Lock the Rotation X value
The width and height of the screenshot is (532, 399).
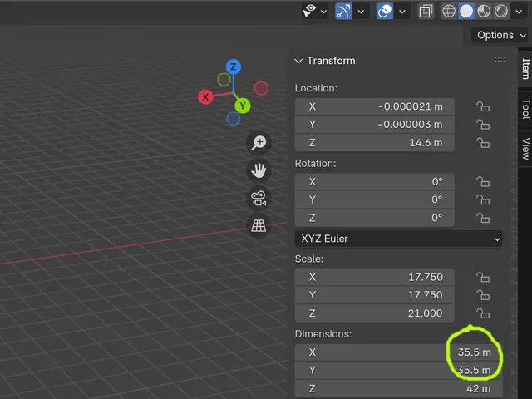(x=483, y=182)
